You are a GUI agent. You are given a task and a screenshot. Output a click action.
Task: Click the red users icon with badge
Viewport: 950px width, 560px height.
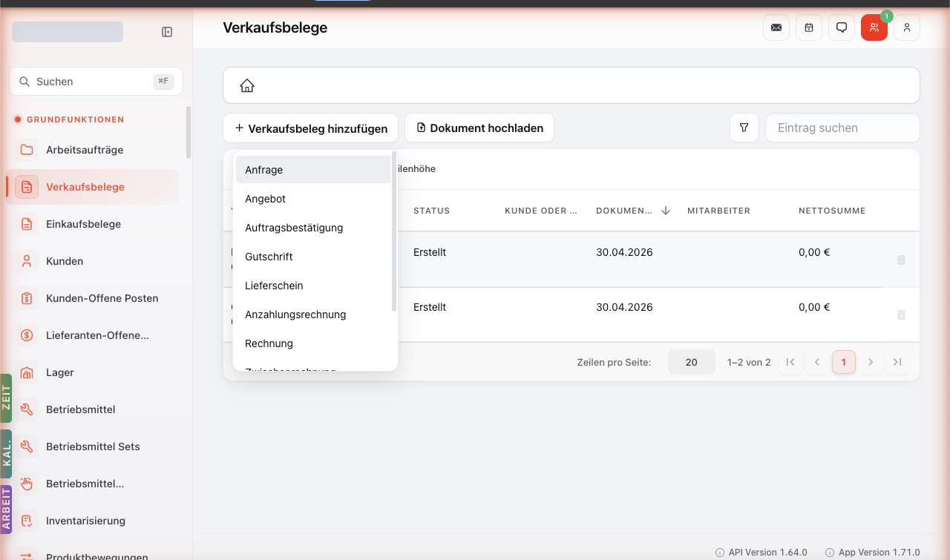(874, 27)
